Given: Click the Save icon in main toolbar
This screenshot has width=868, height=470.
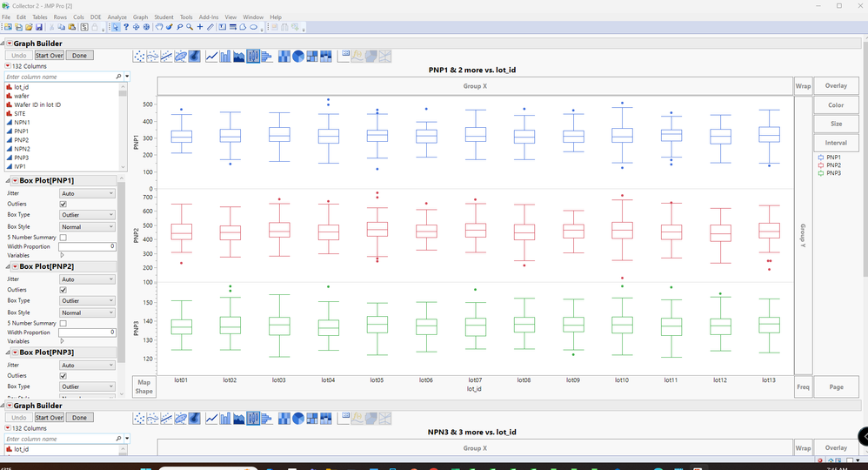Looking at the screenshot, I should click(39, 27).
